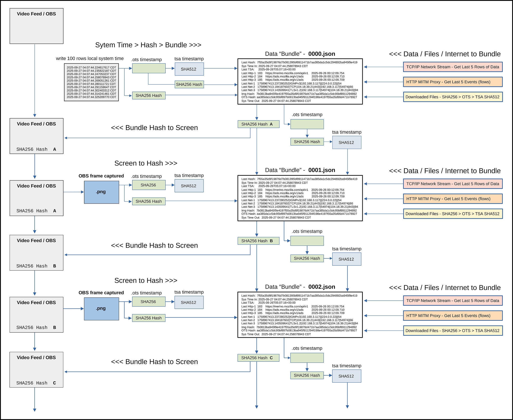The width and height of the screenshot is (513, 420).
Task: Click the local system time rows box
Action: pyautogui.click(x=91, y=82)
